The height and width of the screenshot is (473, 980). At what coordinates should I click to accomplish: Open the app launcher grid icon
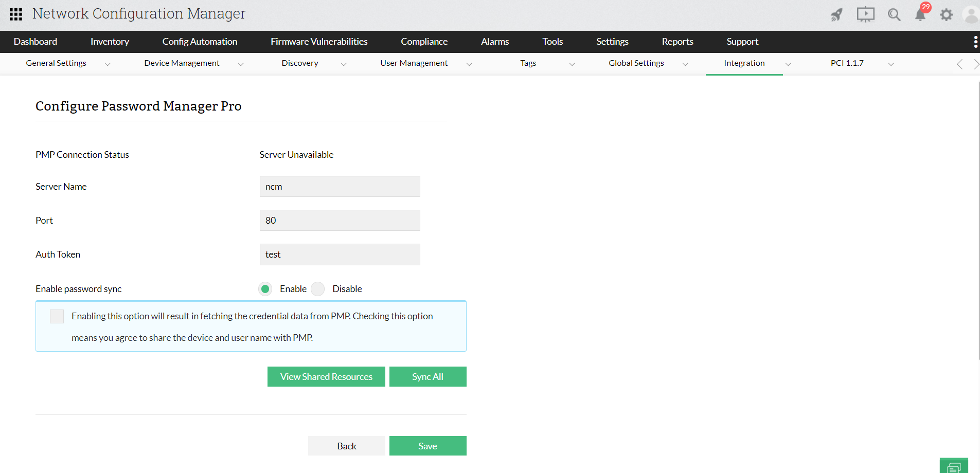pyautogui.click(x=15, y=14)
